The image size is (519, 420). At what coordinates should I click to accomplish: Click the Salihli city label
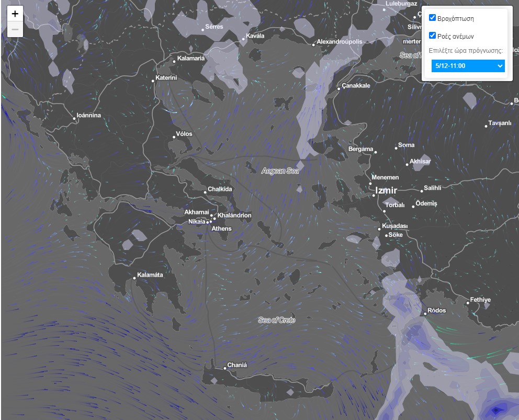432,188
